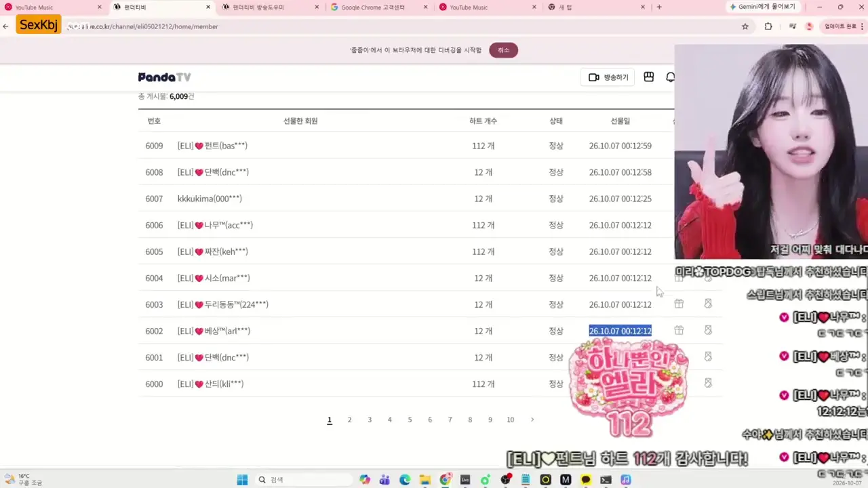868x488 pixels.
Task: Open the PandaTV store icon
Action: click(649, 77)
